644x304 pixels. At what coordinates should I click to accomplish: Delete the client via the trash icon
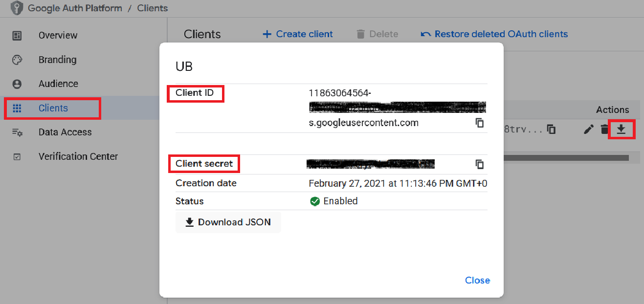coord(604,129)
